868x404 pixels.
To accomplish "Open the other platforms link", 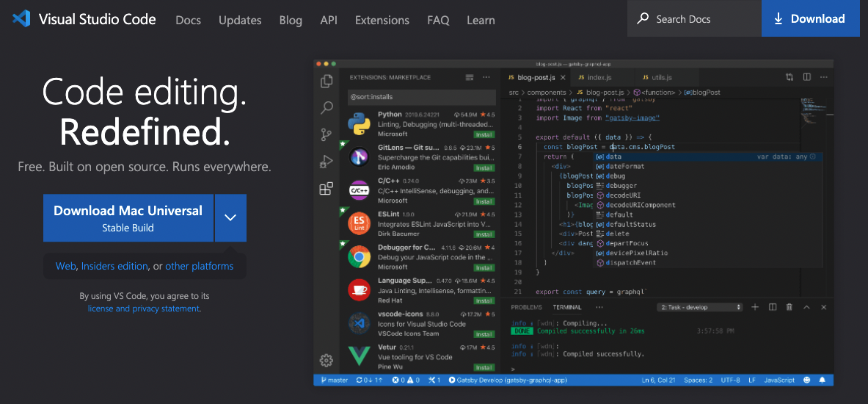I will pyautogui.click(x=200, y=266).
